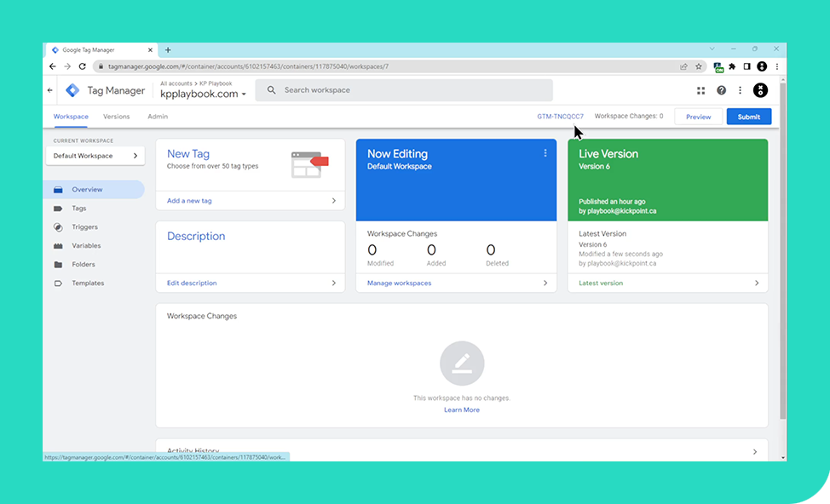
Task: Open the Now Editing card options menu
Action: (x=545, y=153)
